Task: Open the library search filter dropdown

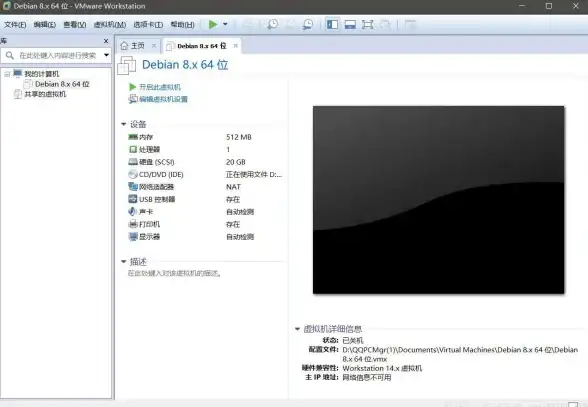Action: coord(106,55)
